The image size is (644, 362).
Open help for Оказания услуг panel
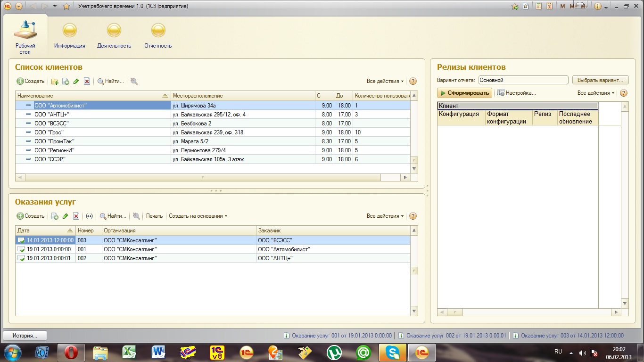pos(413,216)
